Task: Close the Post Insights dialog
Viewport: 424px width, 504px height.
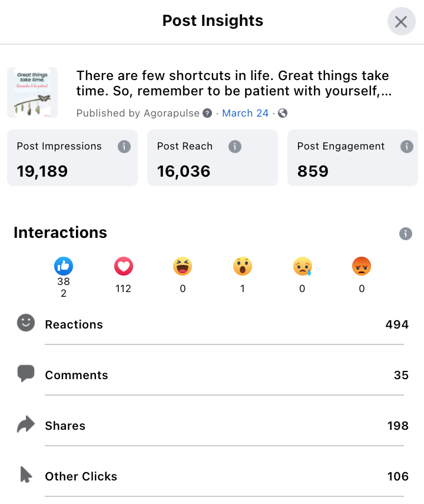Action: (401, 22)
